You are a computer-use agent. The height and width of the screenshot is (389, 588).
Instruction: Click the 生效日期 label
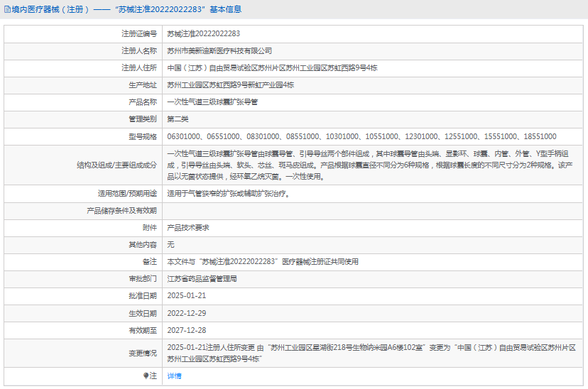(143, 313)
